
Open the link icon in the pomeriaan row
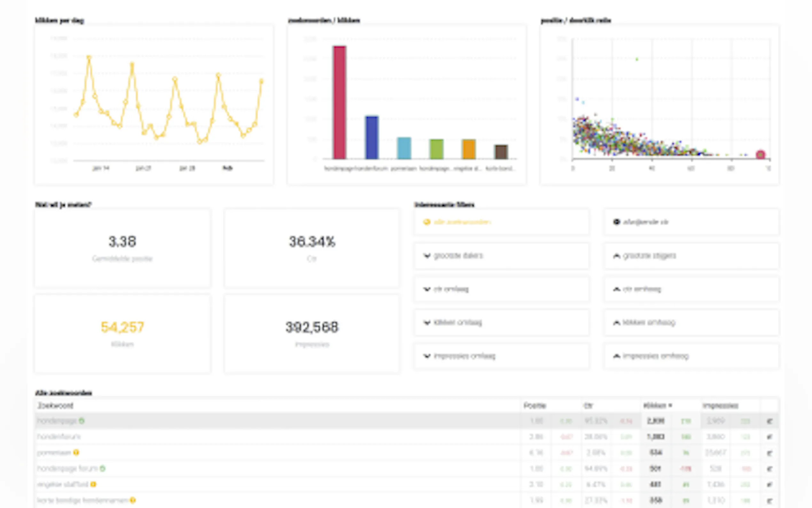click(770, 453)
